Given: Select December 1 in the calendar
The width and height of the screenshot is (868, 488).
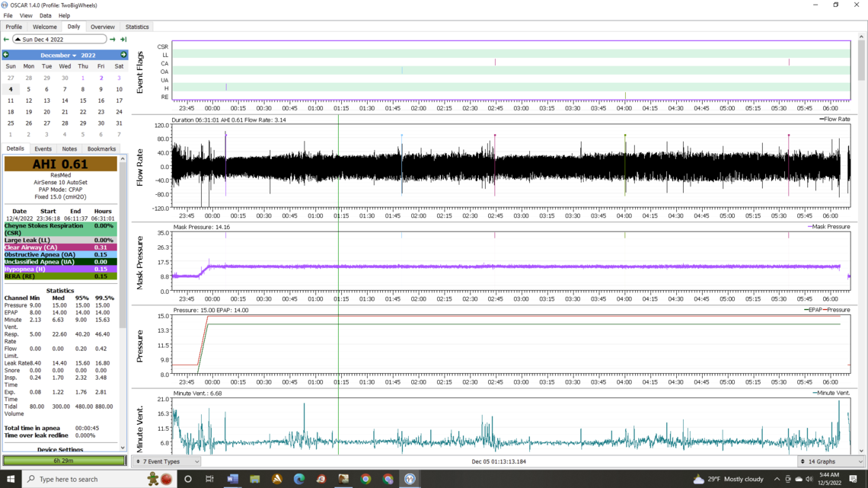Looking at the screenshot, I should [83, 78].
